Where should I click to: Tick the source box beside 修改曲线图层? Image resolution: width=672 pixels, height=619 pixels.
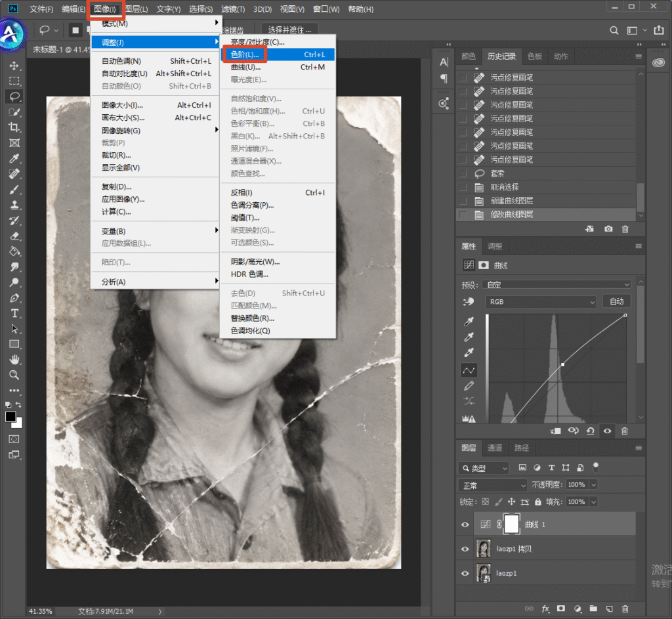[x=463, y=215]
